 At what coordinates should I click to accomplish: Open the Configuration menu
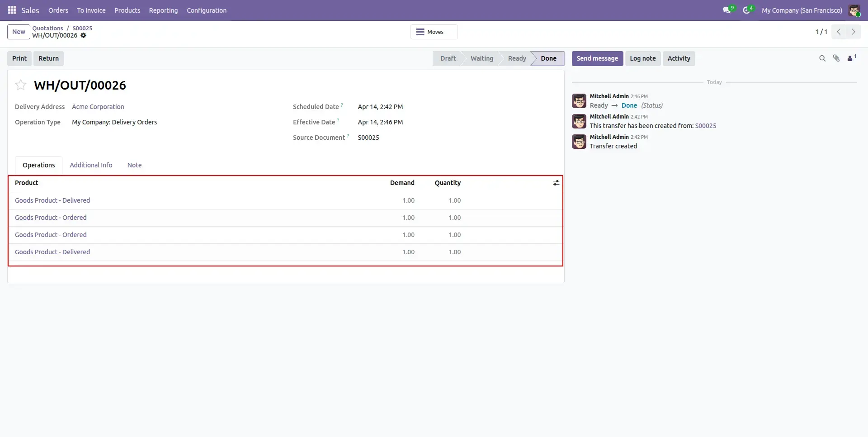[207, 10]
